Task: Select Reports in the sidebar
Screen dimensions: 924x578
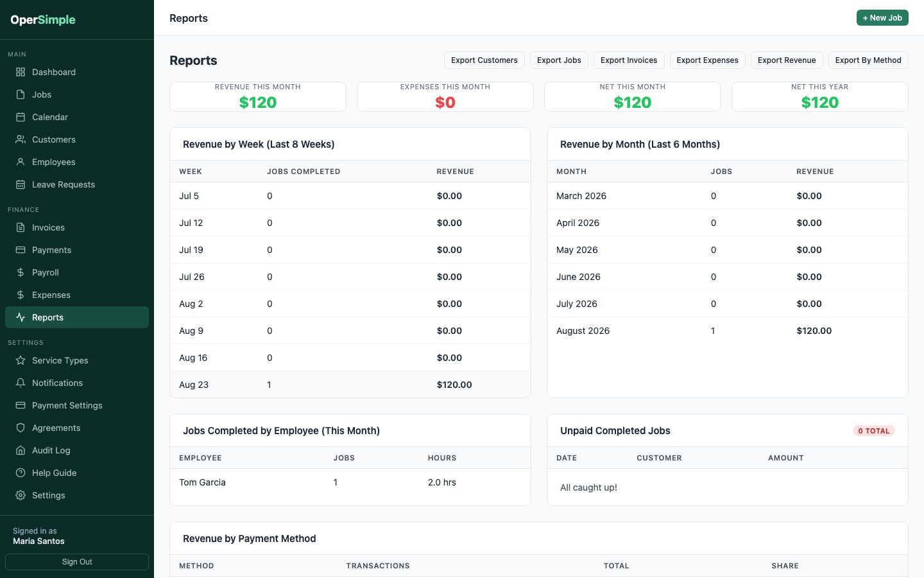Action: point(77,317)
